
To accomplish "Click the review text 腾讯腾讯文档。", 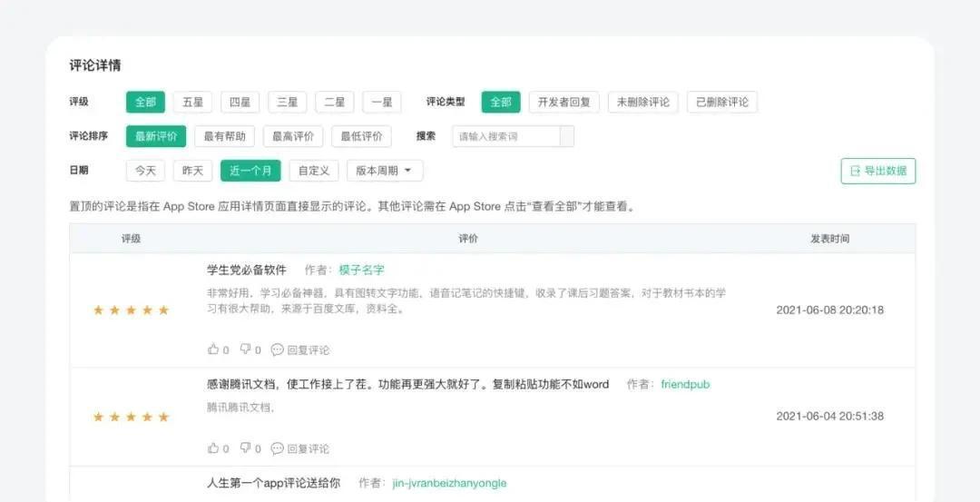I will click(241, 408).
